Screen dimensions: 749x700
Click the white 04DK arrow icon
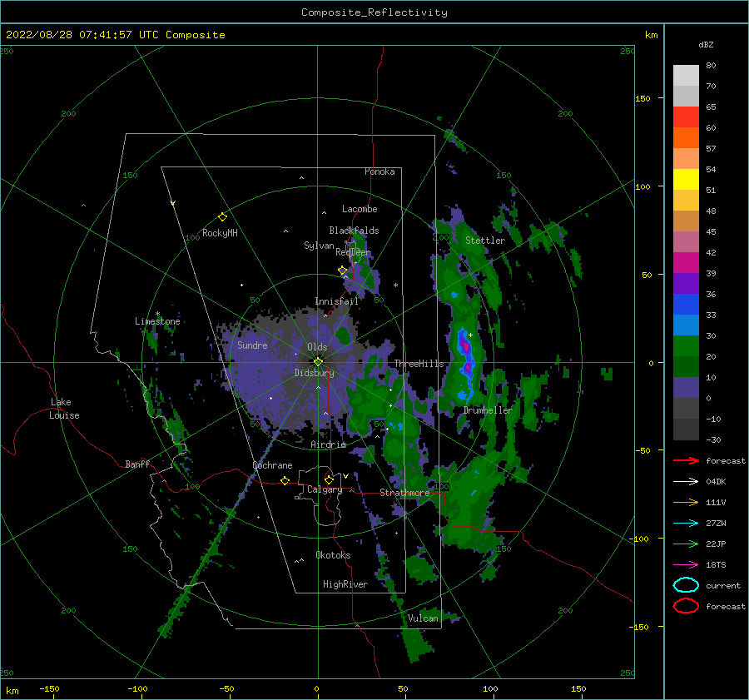(686, 481)
